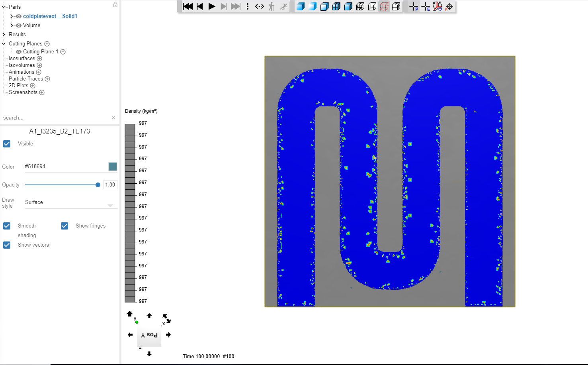Toggle Show fringes checkbox

(x=64, y=226)
